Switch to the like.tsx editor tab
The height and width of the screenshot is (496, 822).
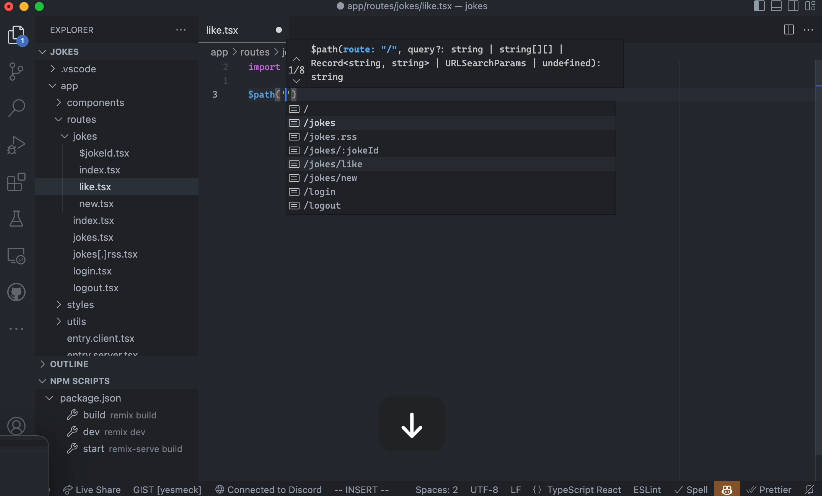coord(223,30)
